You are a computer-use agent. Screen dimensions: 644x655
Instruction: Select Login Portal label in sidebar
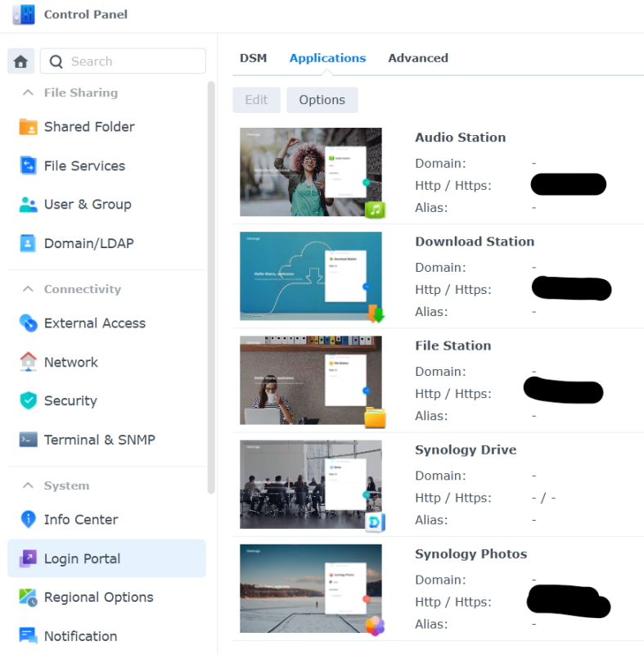click(82, 558)
